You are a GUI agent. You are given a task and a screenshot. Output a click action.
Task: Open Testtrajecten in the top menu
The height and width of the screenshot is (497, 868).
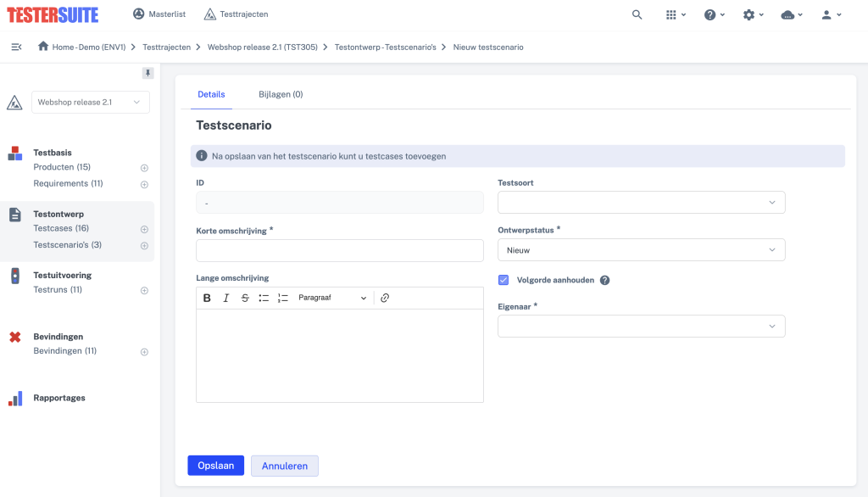[x=236, y=14]
